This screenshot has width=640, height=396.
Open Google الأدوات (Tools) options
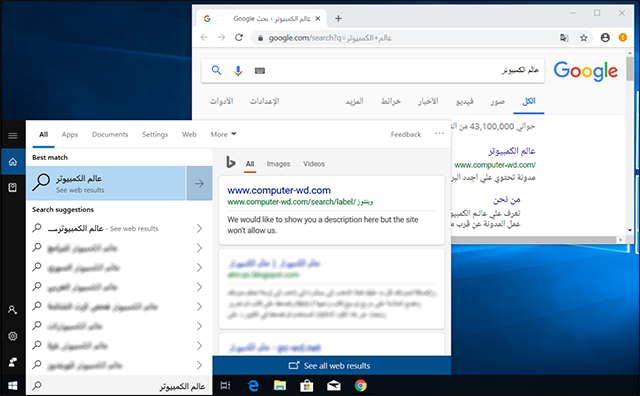[x=221, y=101]
